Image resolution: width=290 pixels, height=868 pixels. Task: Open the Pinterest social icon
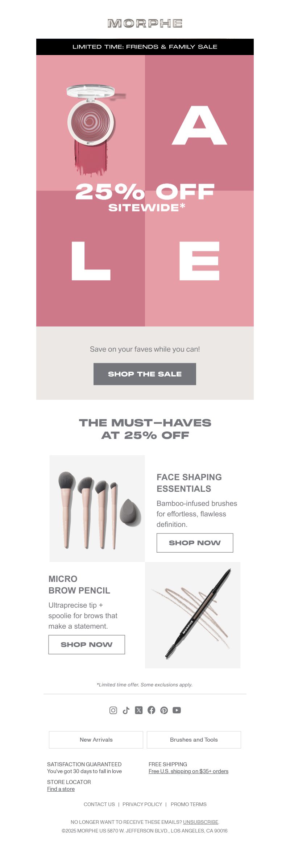pyautogui.click(x=164, y=710)
